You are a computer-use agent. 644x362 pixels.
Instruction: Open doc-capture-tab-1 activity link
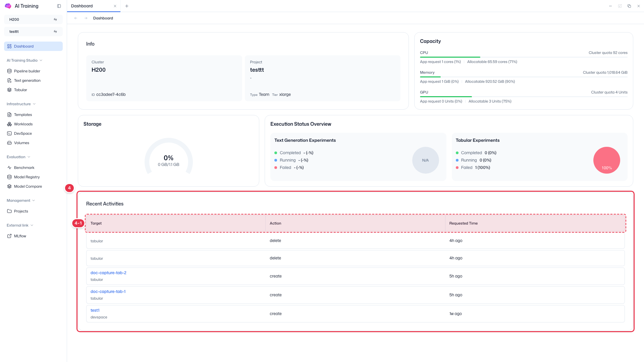coord(108,292)
